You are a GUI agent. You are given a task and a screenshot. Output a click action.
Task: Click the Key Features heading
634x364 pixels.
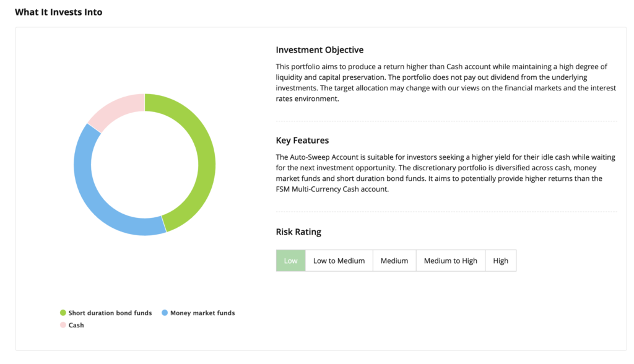pos(302,141)
